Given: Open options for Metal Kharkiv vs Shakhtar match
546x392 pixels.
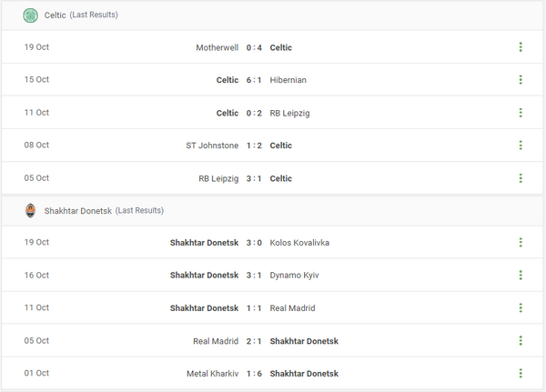Looking at the screenshot, I should [521, 374].
